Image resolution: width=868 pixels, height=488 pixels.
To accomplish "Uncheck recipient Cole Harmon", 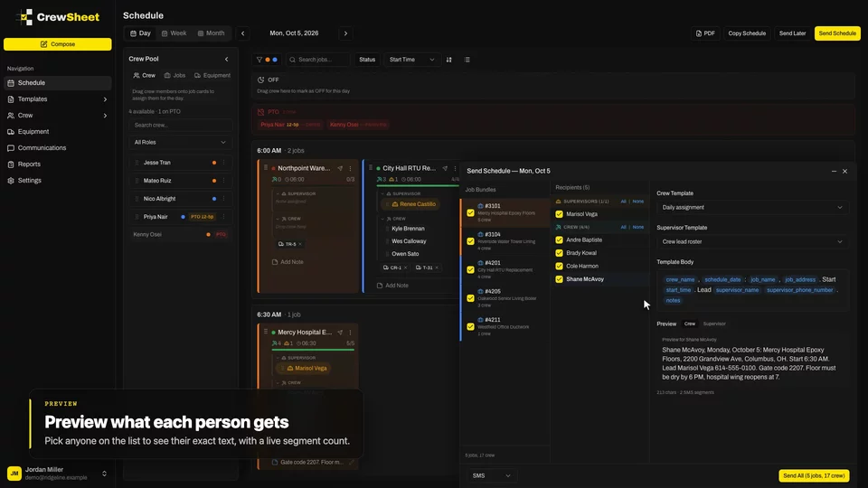I will [x=559, y=266].
